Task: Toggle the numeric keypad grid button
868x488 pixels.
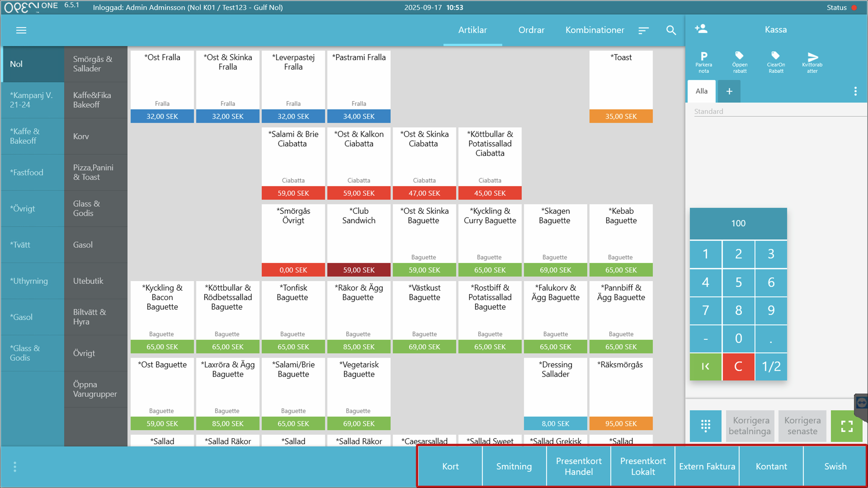Action: coord(705,426)
